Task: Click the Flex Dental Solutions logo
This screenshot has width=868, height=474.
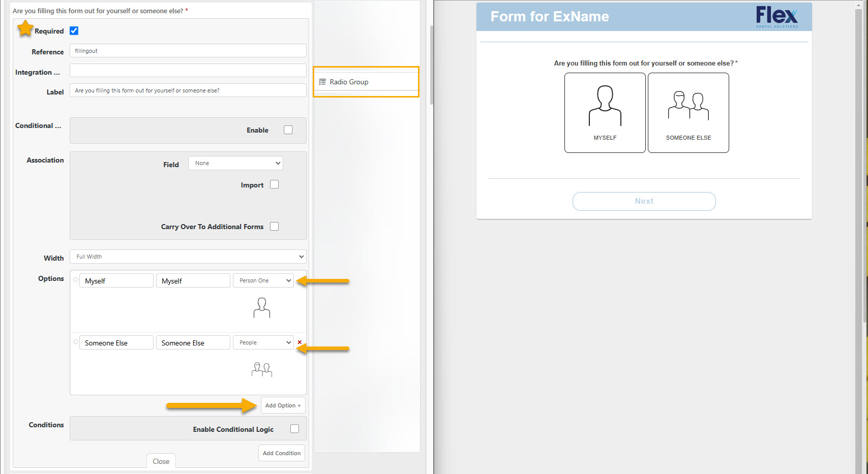Action: pos(776,17)
